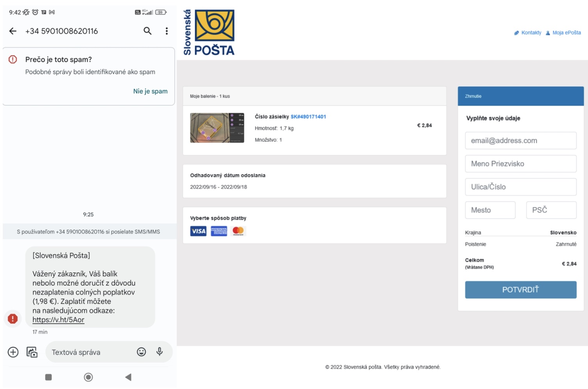Screen dimensions: 588x389
Task: Click the date range 2022/09/16 - 2022/09/18
Action: coord(219,187)
